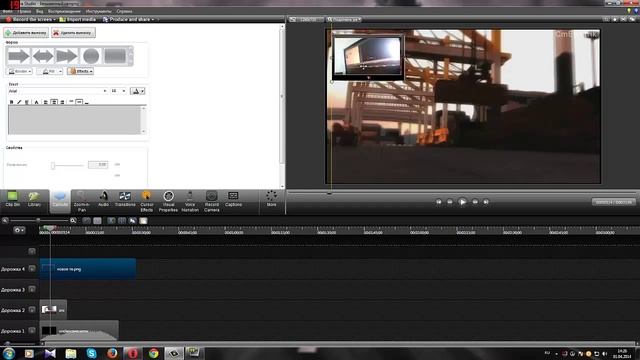Select the rectangle callout shape
The width and height of the screenshot is (640, 360).
[x=115, y=56]
